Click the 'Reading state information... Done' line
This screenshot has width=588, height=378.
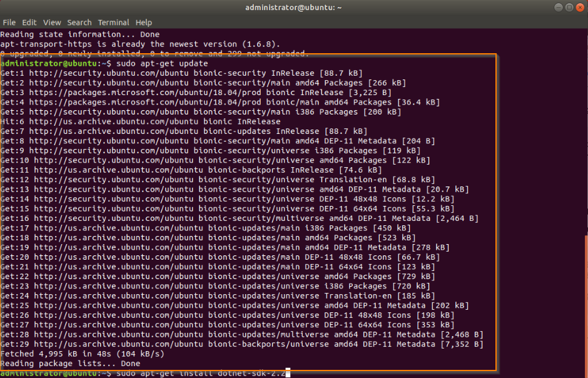coord(80,34)
